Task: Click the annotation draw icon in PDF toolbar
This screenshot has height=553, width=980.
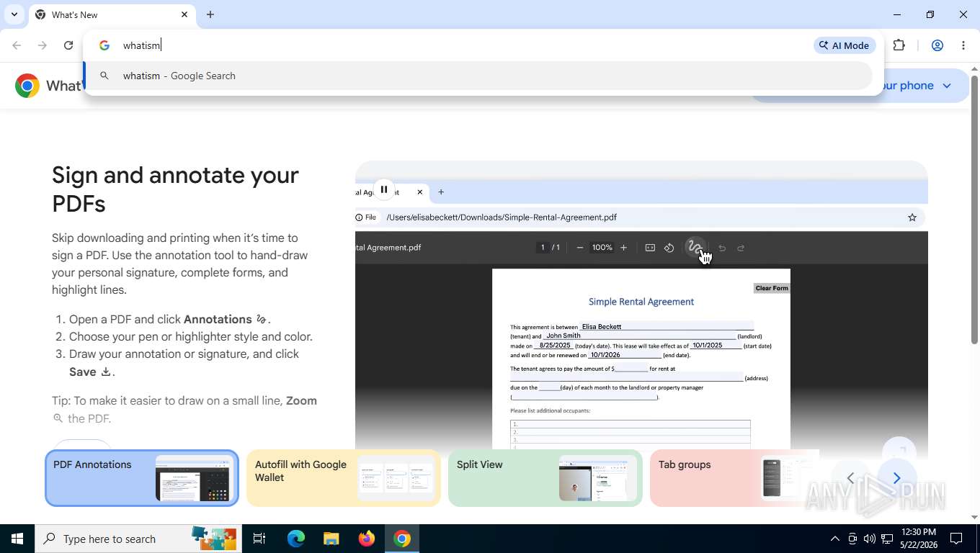Action: tap(695, 247)
